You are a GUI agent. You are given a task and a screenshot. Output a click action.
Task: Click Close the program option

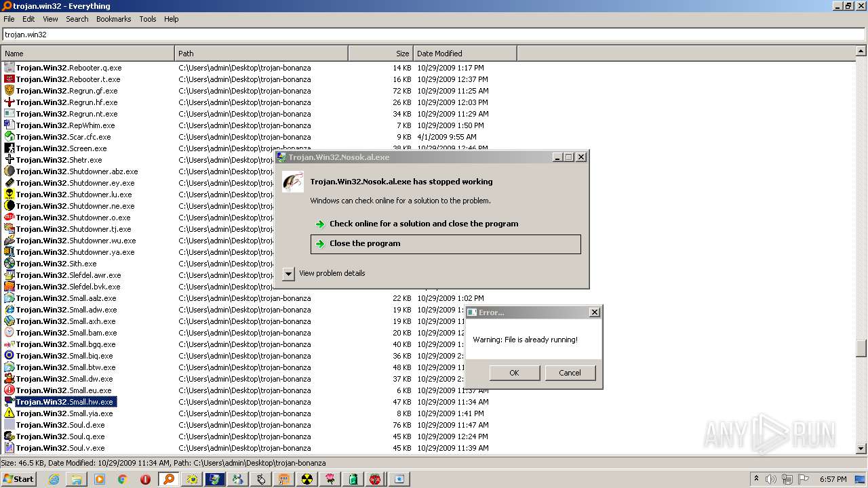pyautogui.click(x=446, y=244)
